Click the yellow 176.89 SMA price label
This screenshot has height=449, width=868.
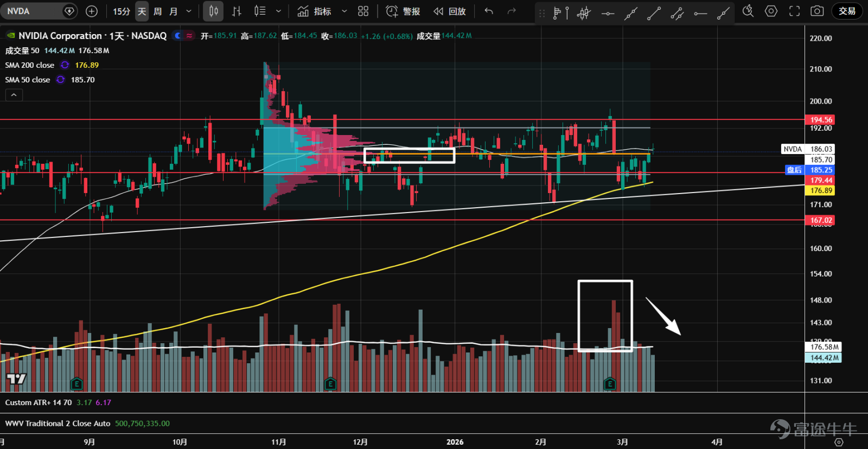[821, 190]
